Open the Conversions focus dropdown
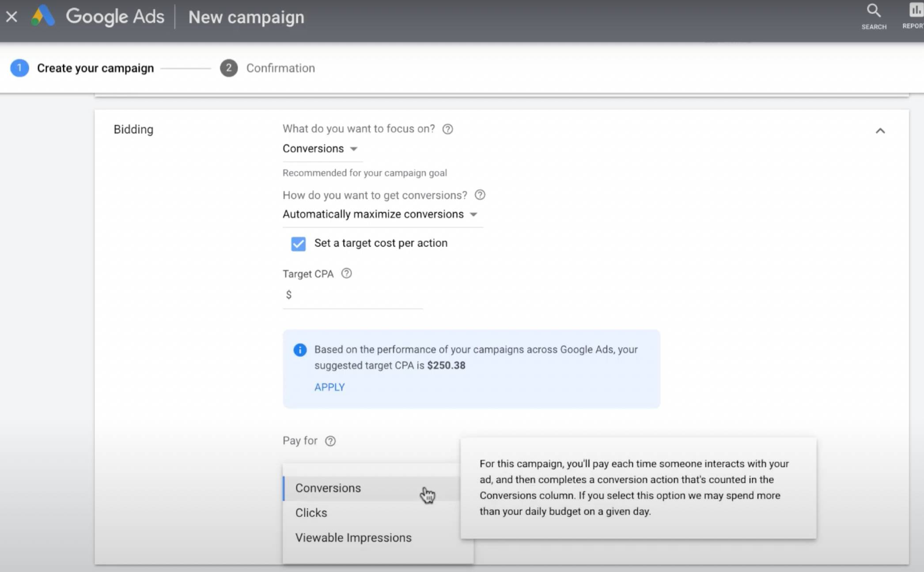Viewport: 924px width, 572px height. tap(320, 149)
